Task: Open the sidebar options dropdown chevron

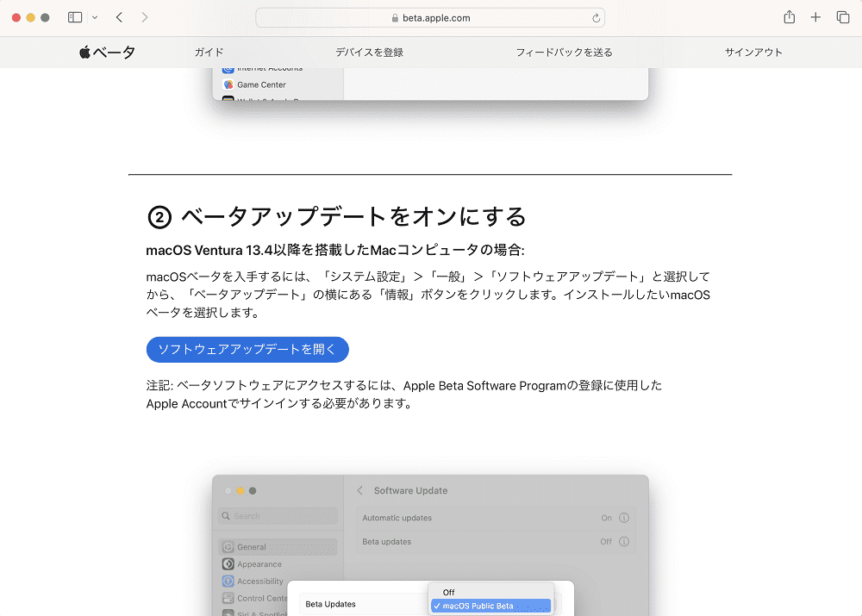Action: click(95, 17)
